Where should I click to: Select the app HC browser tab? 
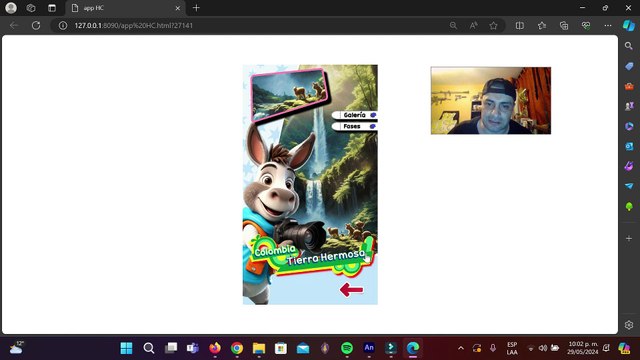pyautogui.click(x=124, y=8)
